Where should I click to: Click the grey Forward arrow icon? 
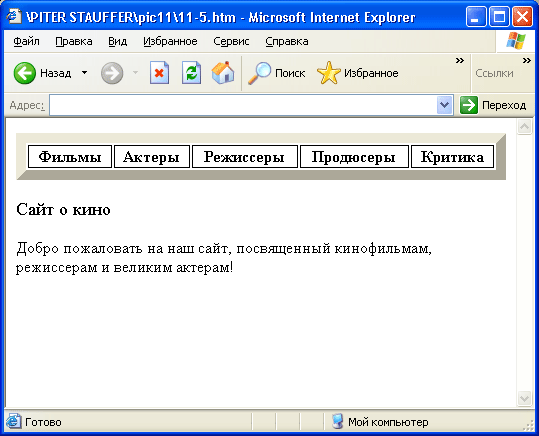coord(112,73)
